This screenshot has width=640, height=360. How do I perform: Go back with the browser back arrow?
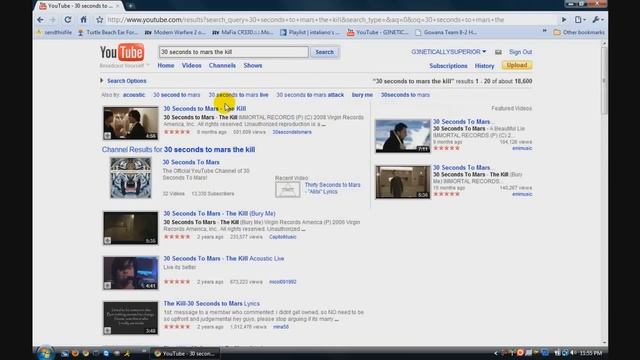40,20
